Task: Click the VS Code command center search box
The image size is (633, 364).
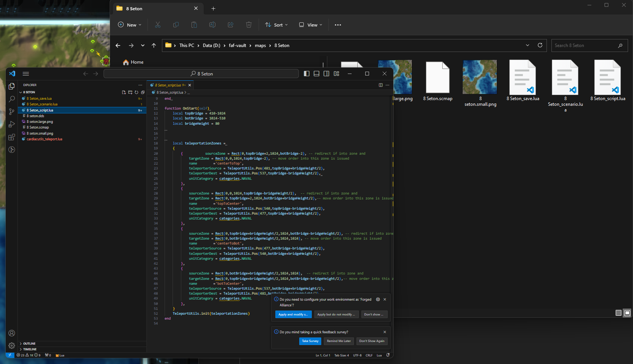Action: click(201, 74)
